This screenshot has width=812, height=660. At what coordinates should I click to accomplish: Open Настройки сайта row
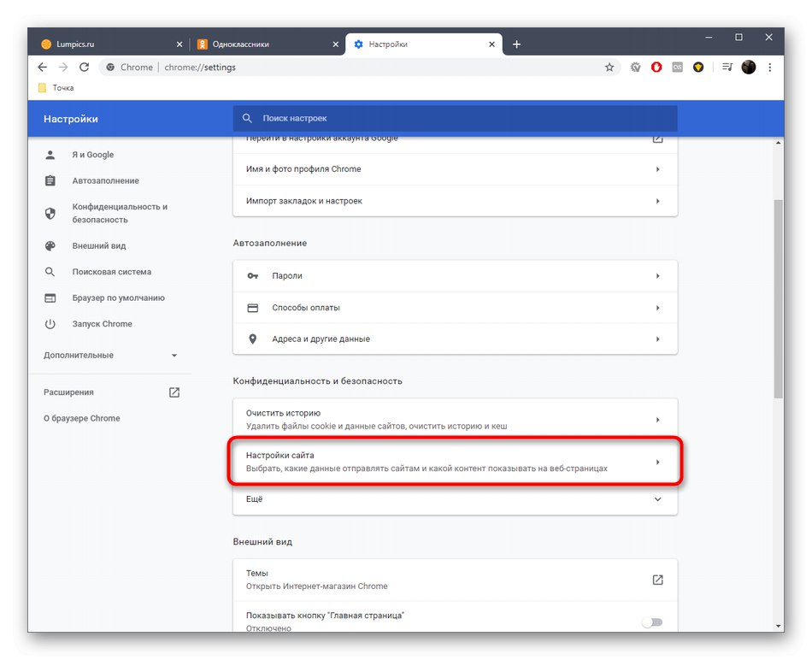(x=455, y=463)
